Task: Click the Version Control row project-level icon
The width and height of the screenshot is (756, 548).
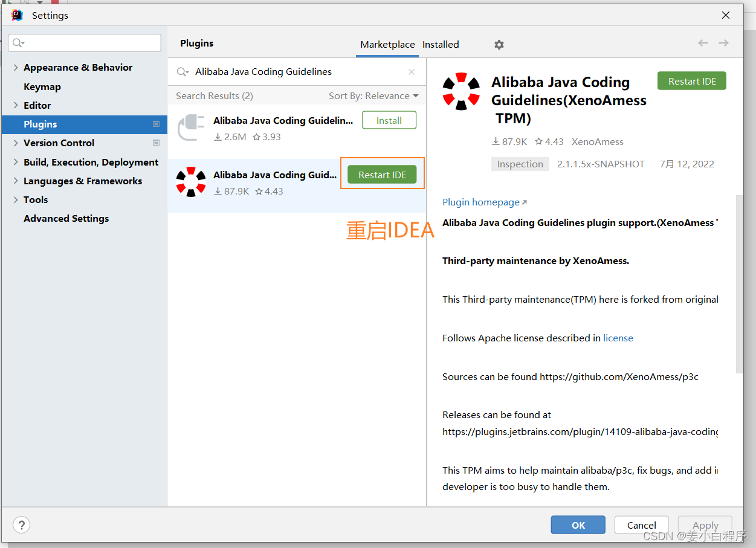Action: (156, 143)
